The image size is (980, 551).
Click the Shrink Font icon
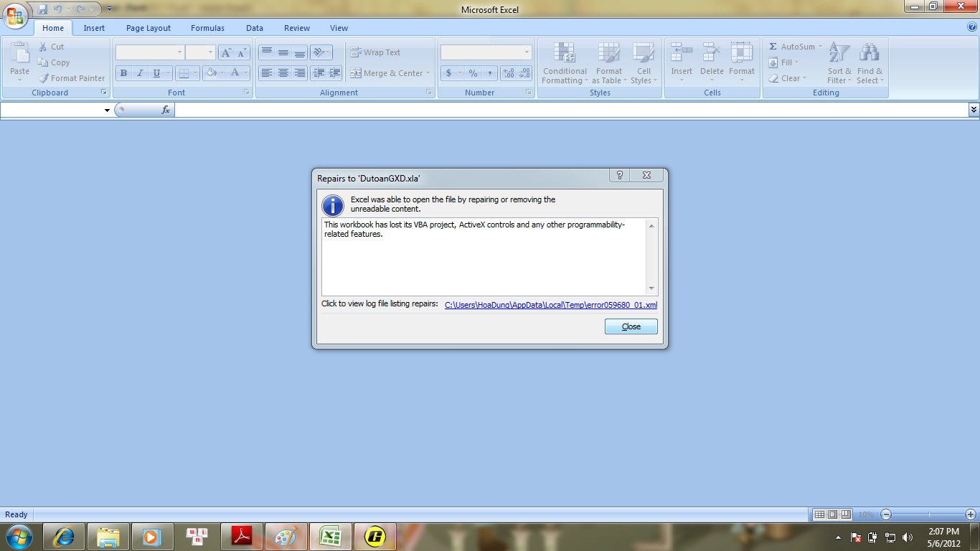[x=242, y=52]
